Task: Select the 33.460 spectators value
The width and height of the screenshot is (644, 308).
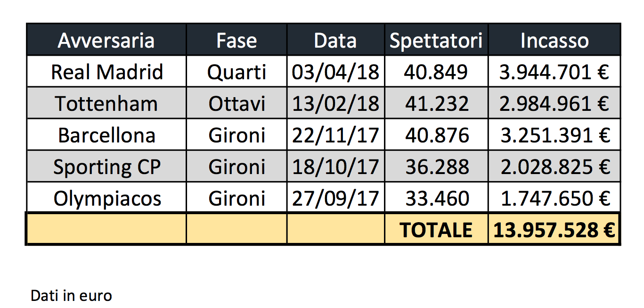Action: coord(436,199)
